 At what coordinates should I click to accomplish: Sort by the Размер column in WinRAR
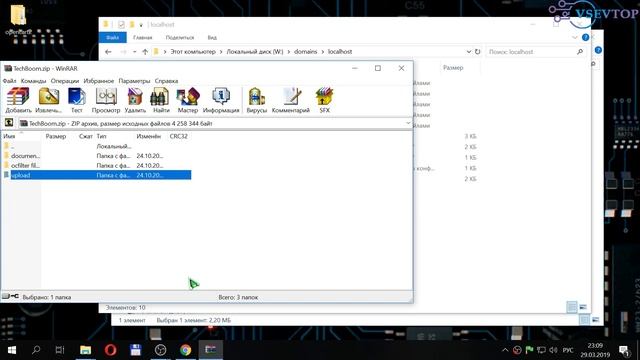coord(56,136)
